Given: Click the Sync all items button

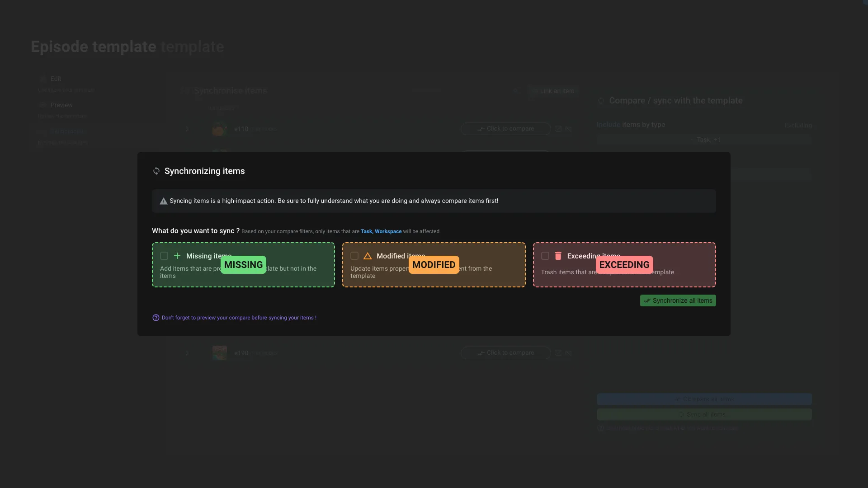Looking at the screenshot, I should coord(704,414).
